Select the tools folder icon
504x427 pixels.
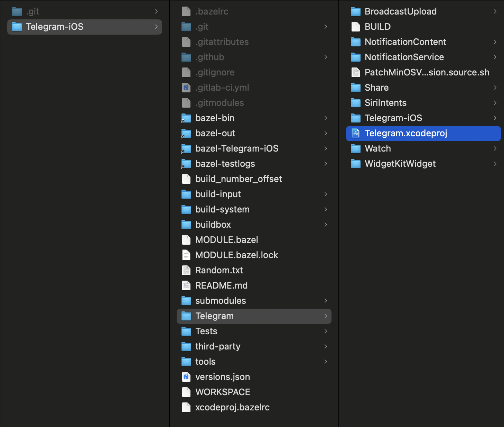point(186,362)
